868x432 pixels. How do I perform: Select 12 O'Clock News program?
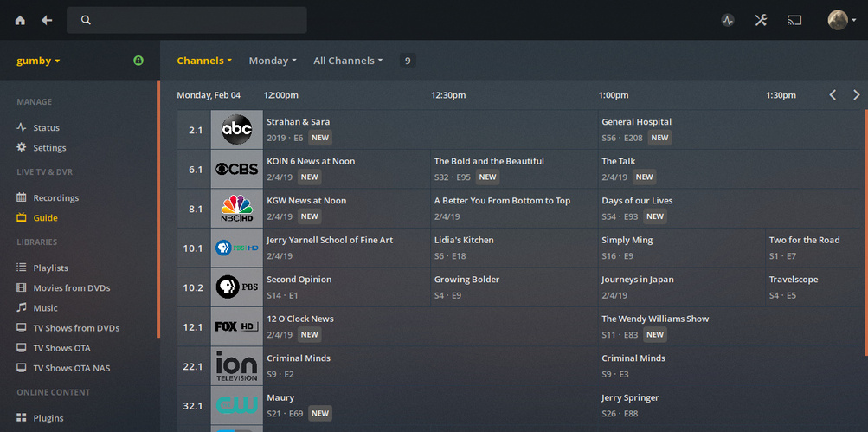click(x=430, y=326)
